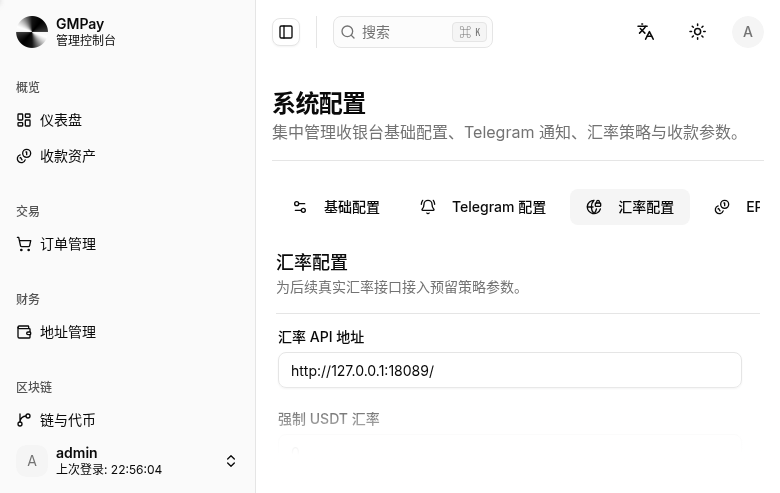Select the 汇率配置 tab
Viewport: 780px width, 493px height.
point(630,207)
